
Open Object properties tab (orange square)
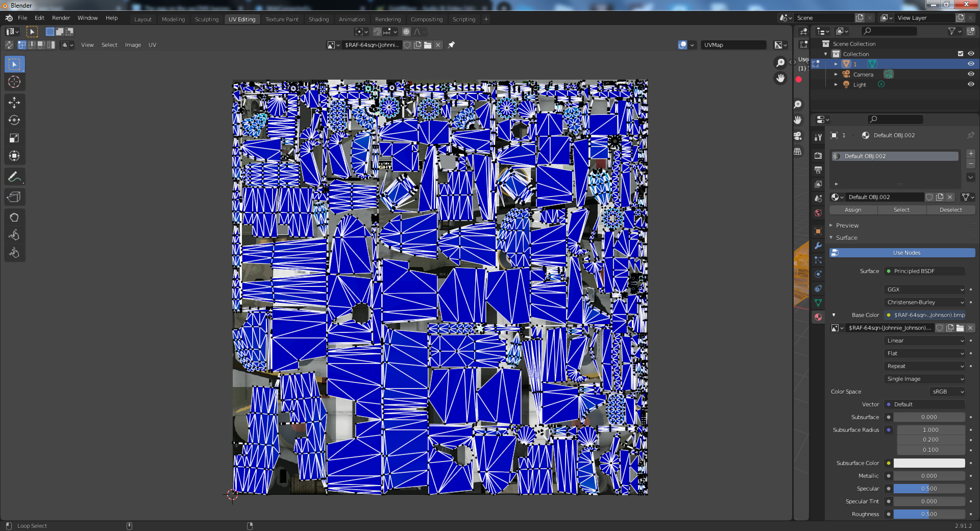[x=818, y=231]
